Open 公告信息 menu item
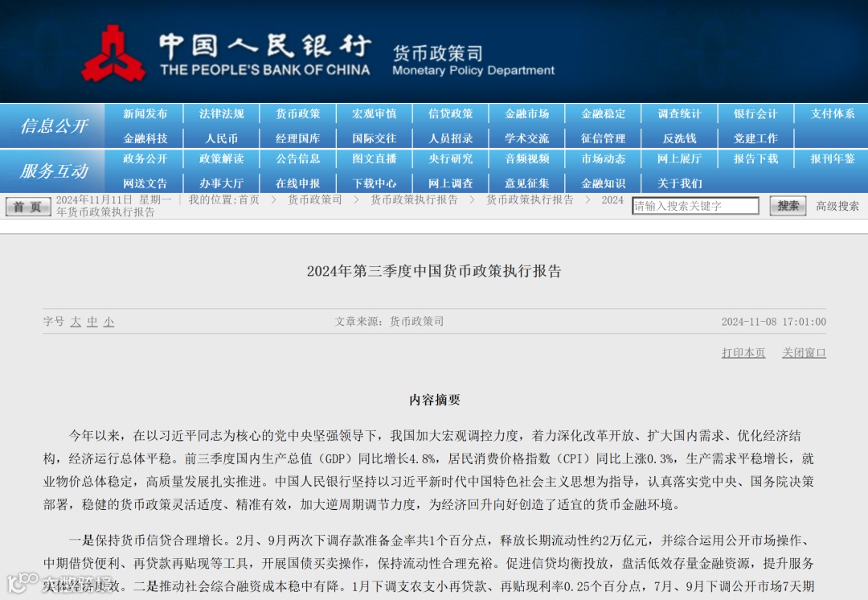The height and width of the screenshot is (600, 868). click(x=298, y=158)
